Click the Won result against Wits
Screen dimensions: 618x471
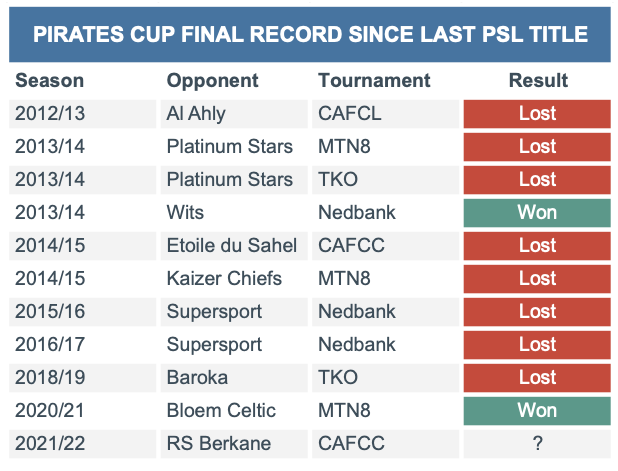(x=537, y=213)
